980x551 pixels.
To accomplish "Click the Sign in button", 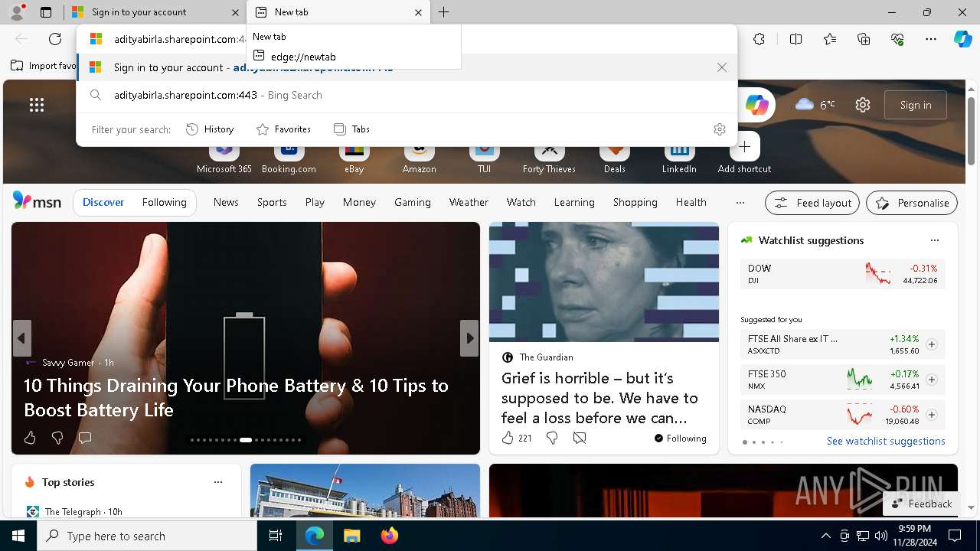I will pyautogui.click(x=916, y=105).
